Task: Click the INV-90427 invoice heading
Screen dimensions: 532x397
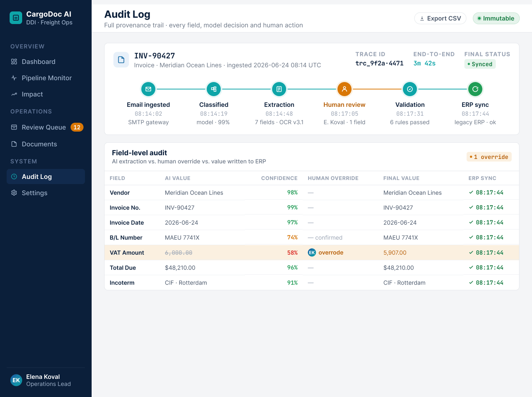Action: 154,56
